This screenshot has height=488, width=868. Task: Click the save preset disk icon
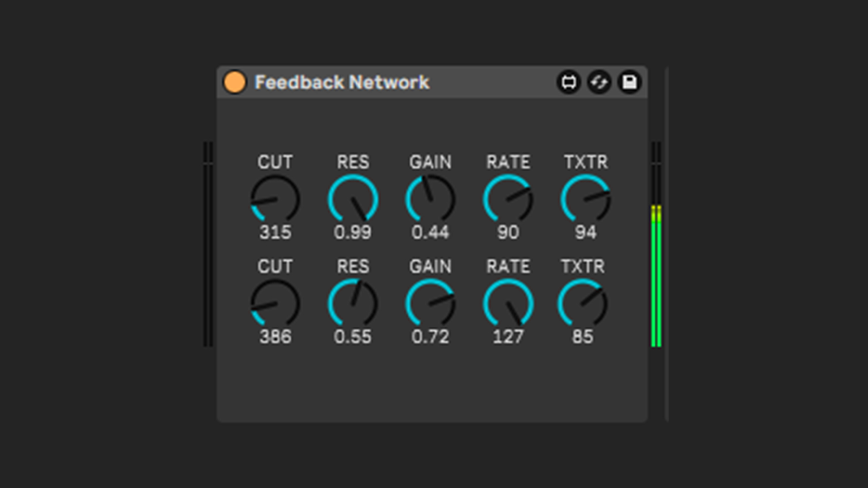pos(629,82)
